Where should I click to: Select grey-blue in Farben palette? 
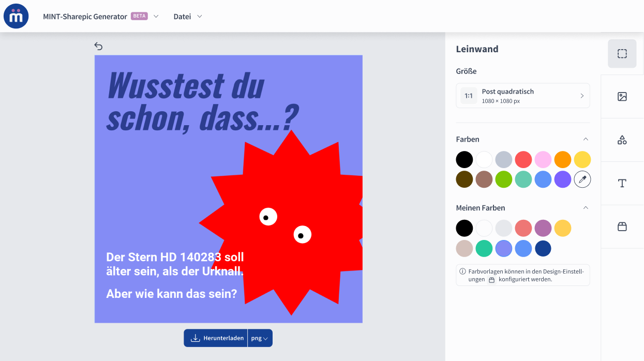504,159
